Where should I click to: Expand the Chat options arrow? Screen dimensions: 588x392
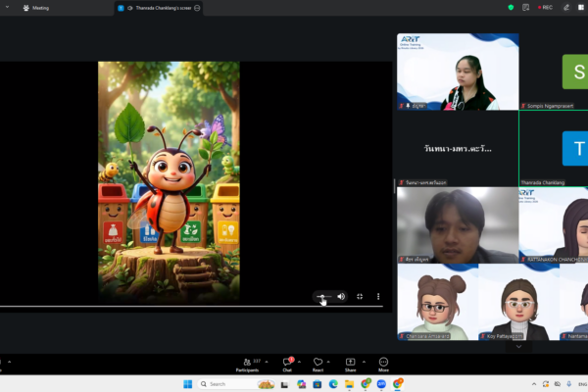(x=299, y=362)
